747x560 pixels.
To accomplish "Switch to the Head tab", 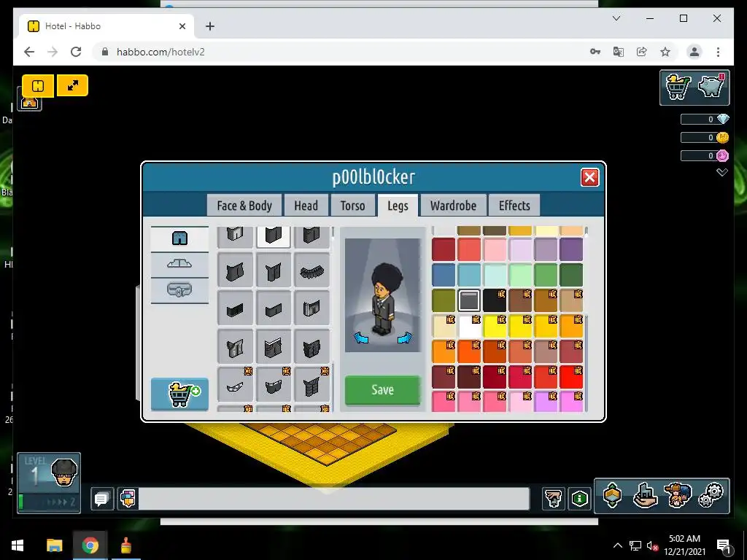I will 306,206.
